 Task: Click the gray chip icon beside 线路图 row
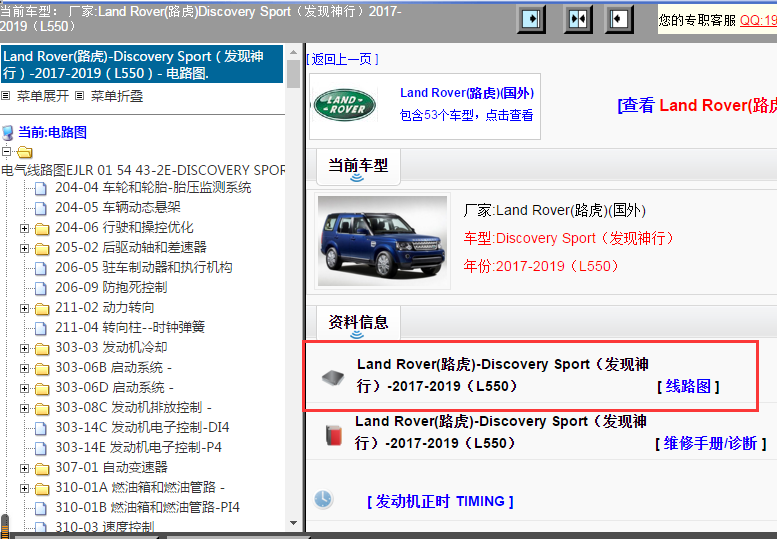pos(333,377)
